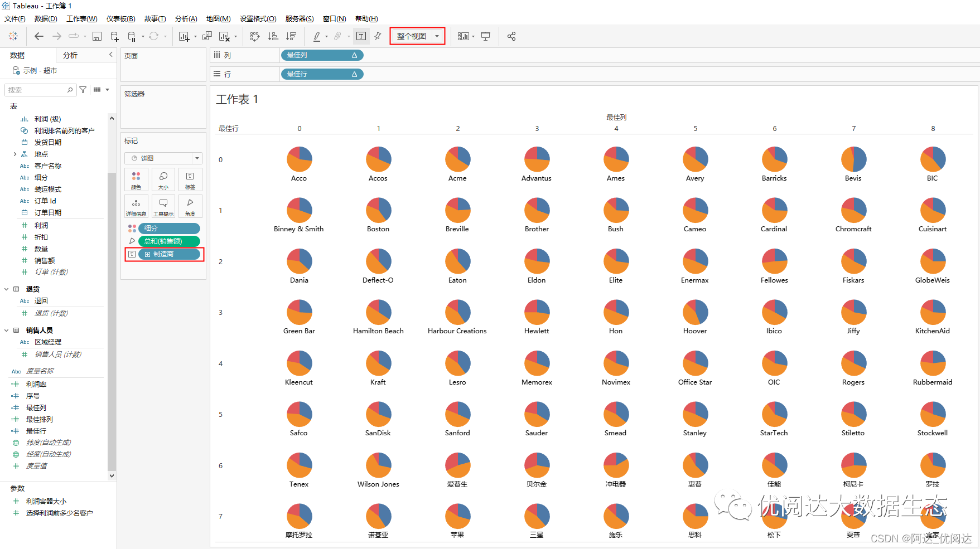Collapse the 退货 table group
The height and width of the screenshot is (549, 980).
click(7, 289)
